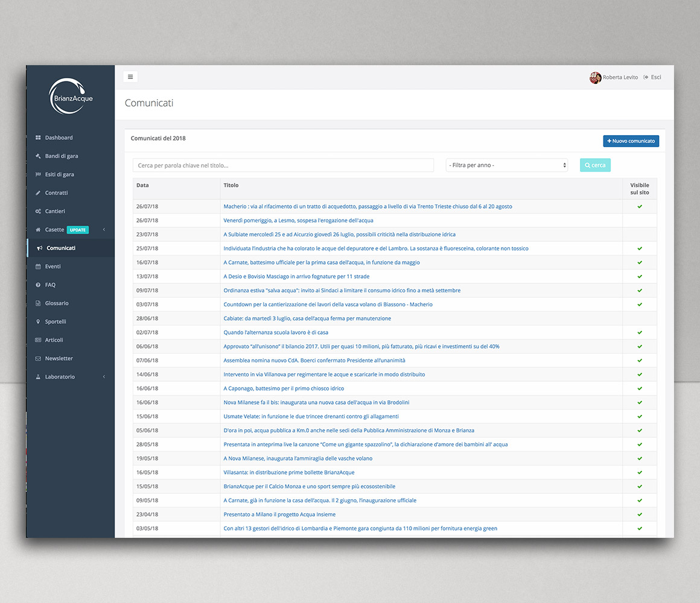Toggle visibility for the Macherio acquedotto comunicato

point(640,206)
